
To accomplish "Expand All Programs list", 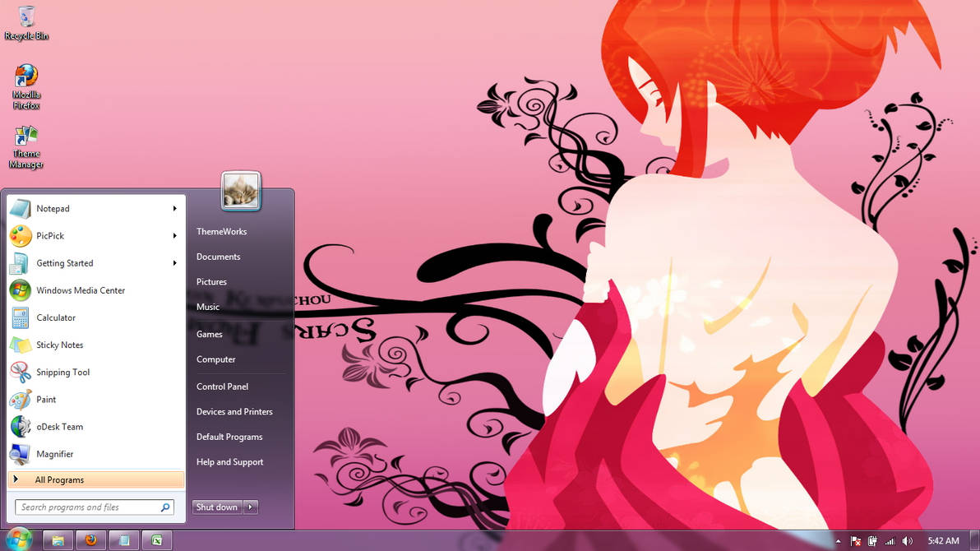I will (x=96, y=479).
